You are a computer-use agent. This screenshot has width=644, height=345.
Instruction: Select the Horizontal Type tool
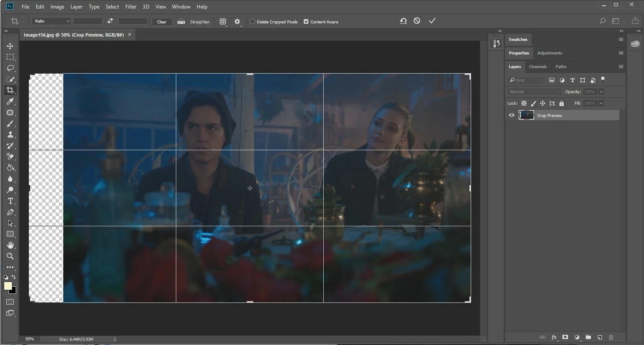pos(10,201)
